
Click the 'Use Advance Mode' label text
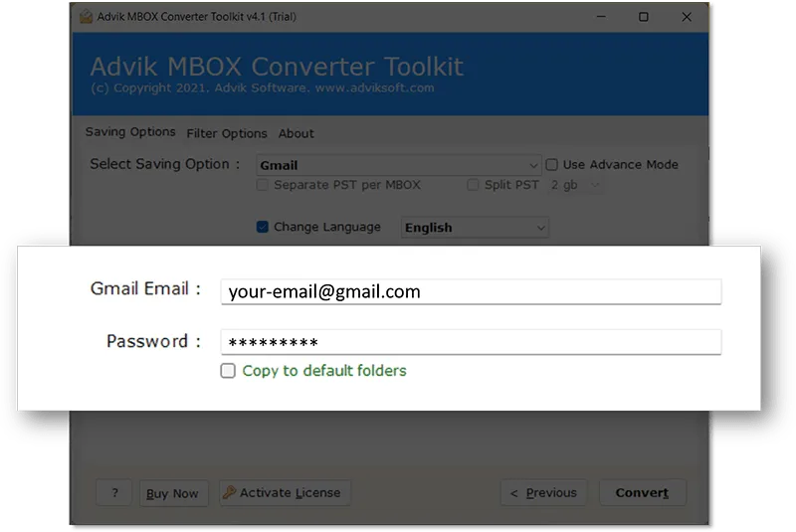pyautogui.click(x=620, y=164)
